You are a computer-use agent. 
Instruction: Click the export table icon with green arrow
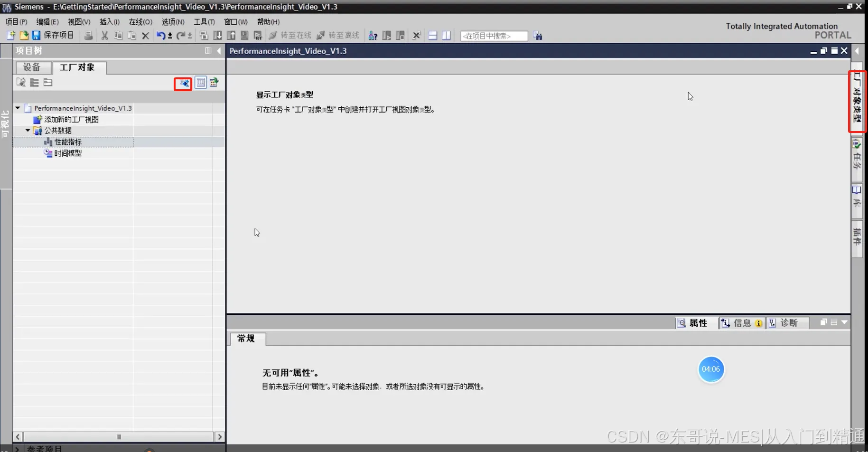pyautogui.click(x=214, y=83)
